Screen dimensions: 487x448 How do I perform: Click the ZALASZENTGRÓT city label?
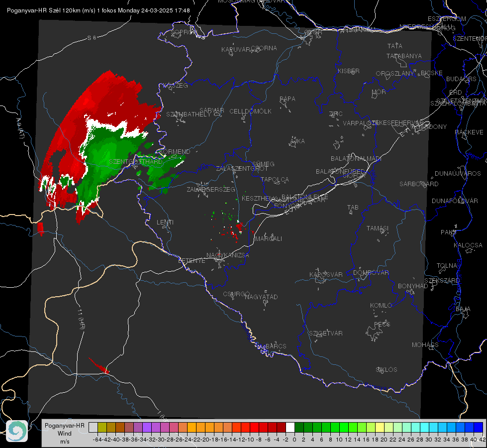pos(242,169)
